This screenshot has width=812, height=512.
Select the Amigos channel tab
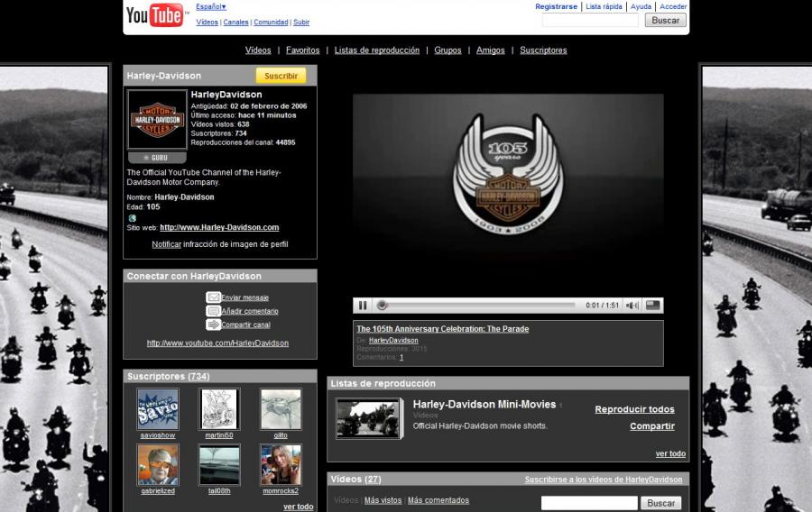point(491,50)
